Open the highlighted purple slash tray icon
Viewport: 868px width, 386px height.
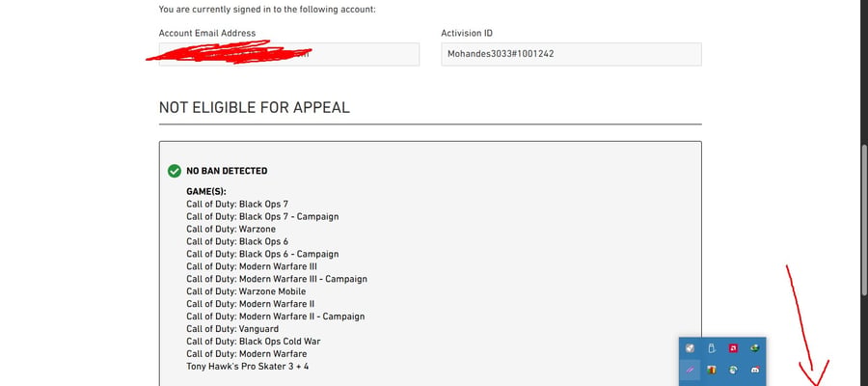click(x=690, y=370)
